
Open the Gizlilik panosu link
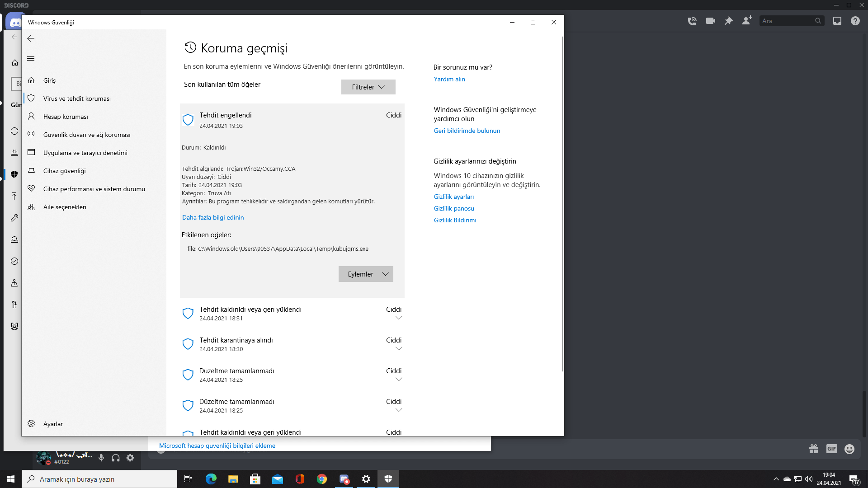(454, 208)
